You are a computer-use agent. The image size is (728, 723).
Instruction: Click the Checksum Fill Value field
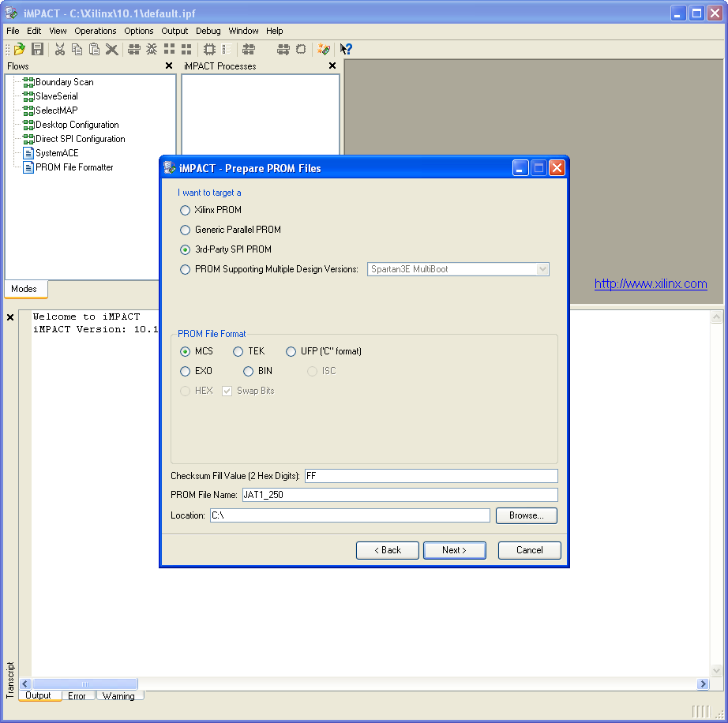[431, 476]
